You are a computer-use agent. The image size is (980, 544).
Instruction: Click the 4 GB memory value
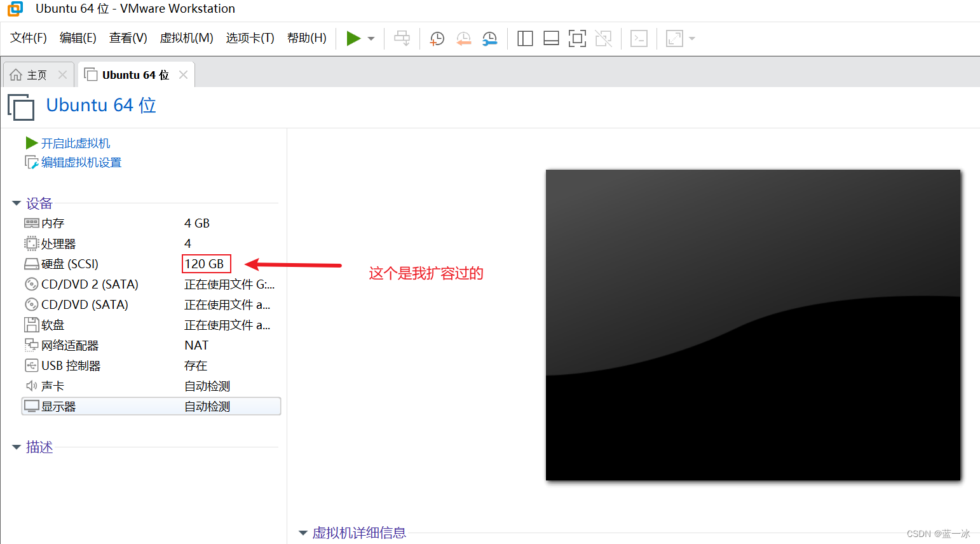tap(197, 223)
